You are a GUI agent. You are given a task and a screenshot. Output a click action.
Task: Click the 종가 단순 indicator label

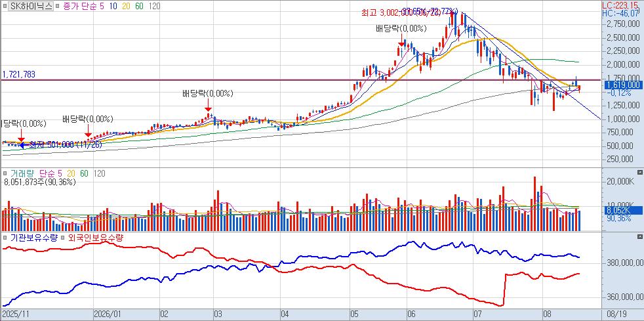[81, 6]
